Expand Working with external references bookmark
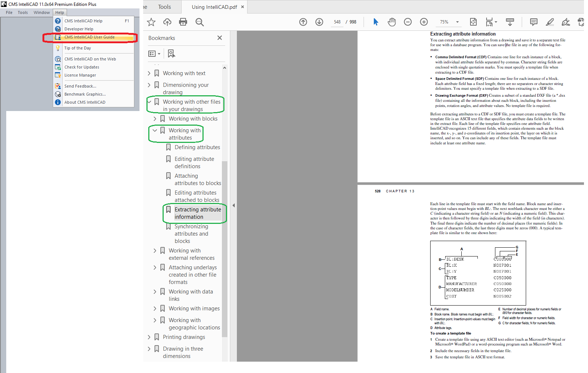The height and width of the screenshot is (373, 588). pyautogui.click(x=155, y=251)
